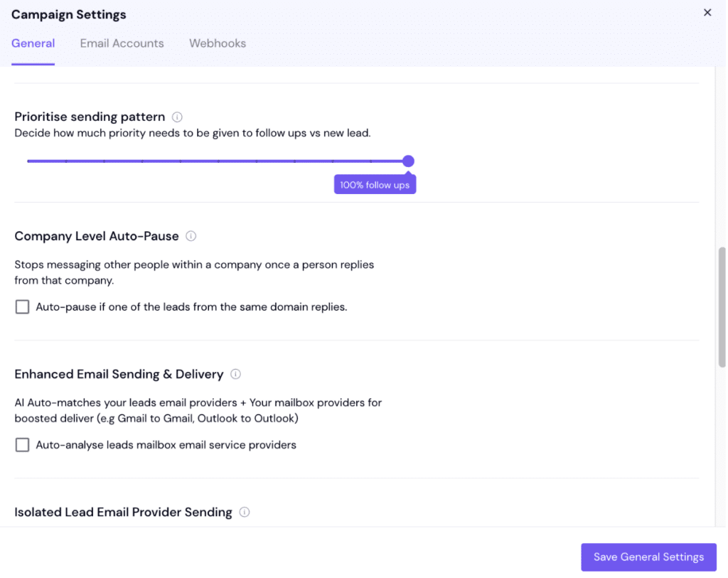Click the close X for Campaign Settings
This screenshot has width=728, height=578.
707,12
